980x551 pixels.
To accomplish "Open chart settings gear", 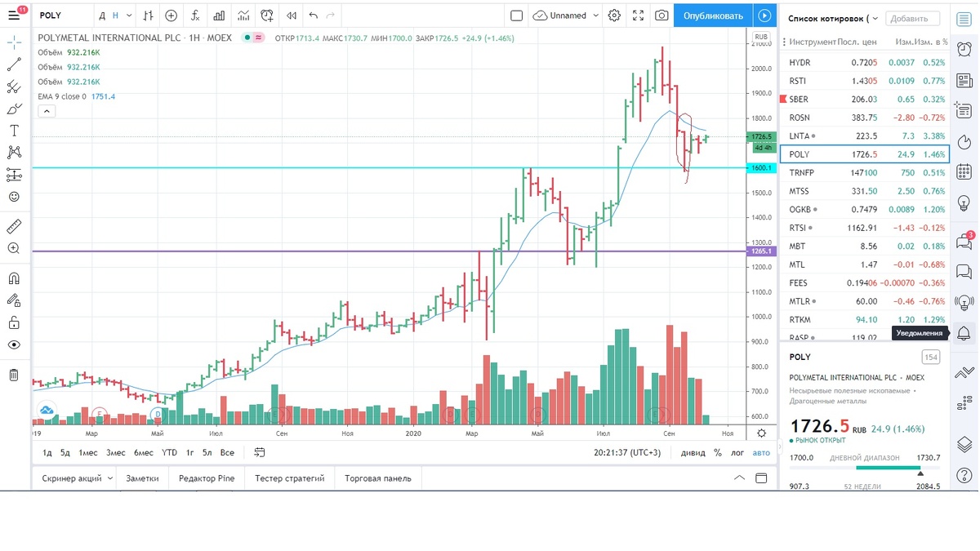I will tap(614, 16).
